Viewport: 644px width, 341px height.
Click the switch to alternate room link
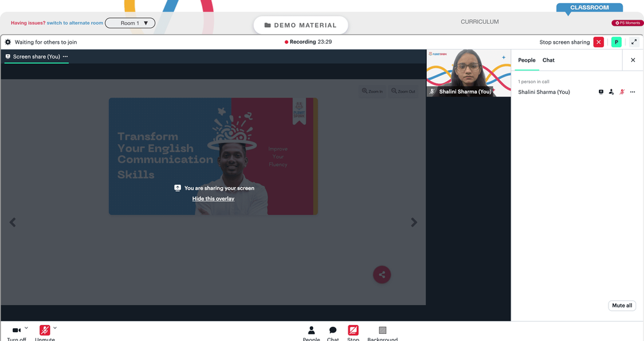click(75, 23)
